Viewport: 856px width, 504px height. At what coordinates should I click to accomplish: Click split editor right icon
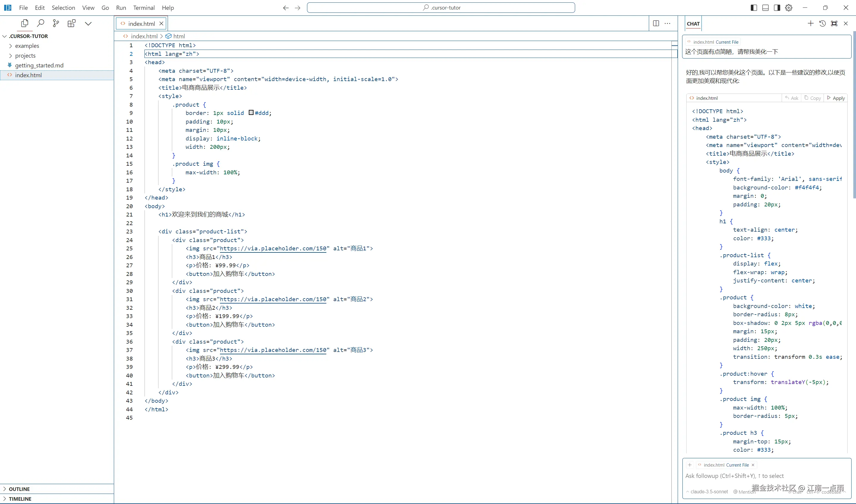(x=656, y=23)
